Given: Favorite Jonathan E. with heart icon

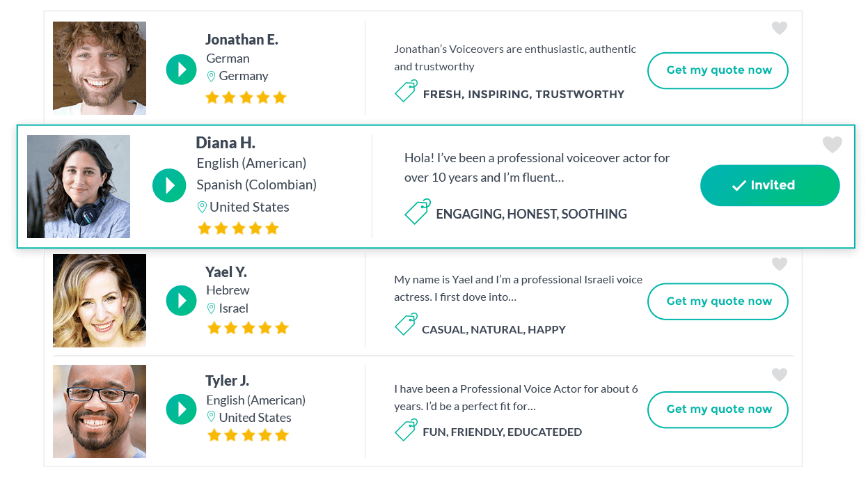Looking at the screenshot, I should [x=780, y=29].
